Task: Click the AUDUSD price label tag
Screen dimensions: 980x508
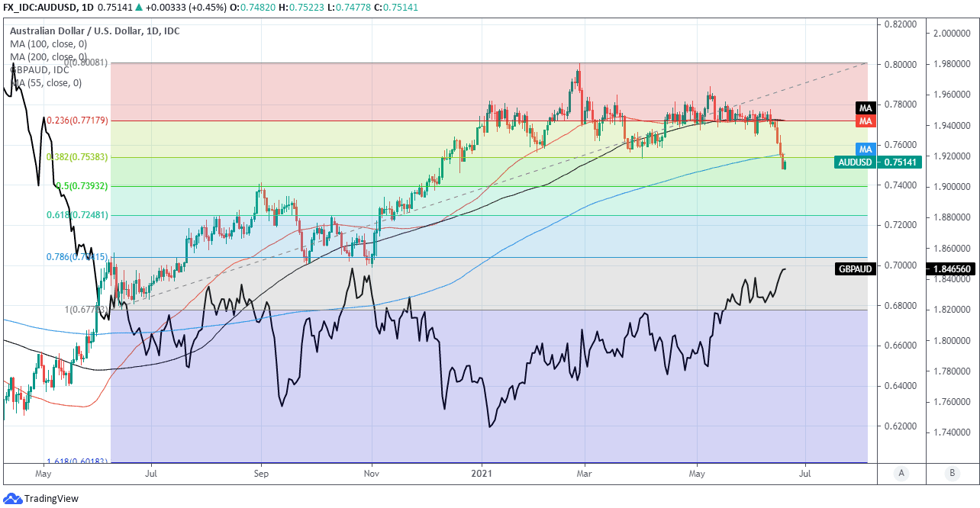Action: coord(856,162)
